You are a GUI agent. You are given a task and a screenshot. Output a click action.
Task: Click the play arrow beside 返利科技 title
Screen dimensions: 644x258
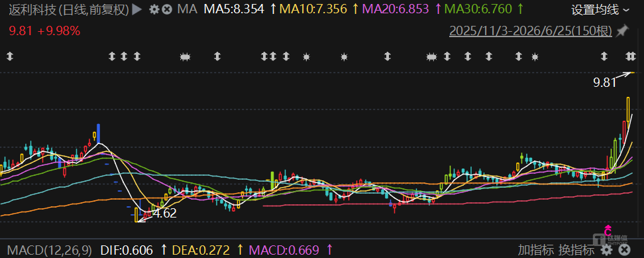tap(137, 9)
